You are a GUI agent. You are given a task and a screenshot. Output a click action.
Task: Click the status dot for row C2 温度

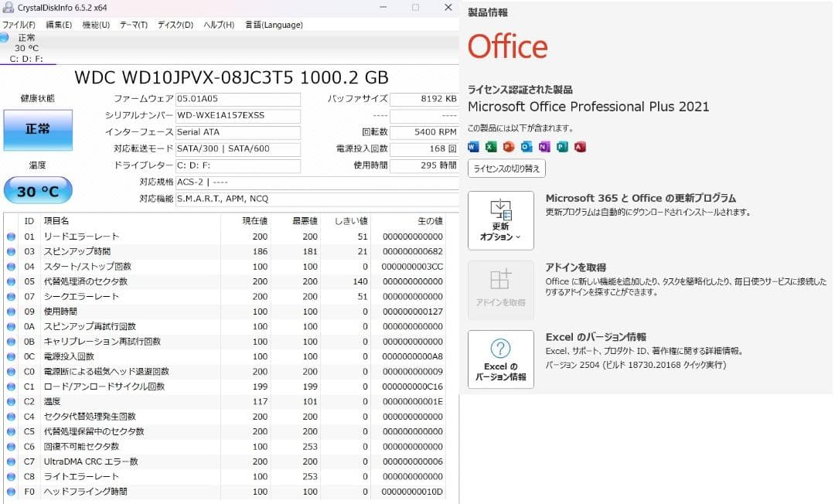[x=11, y=402]
